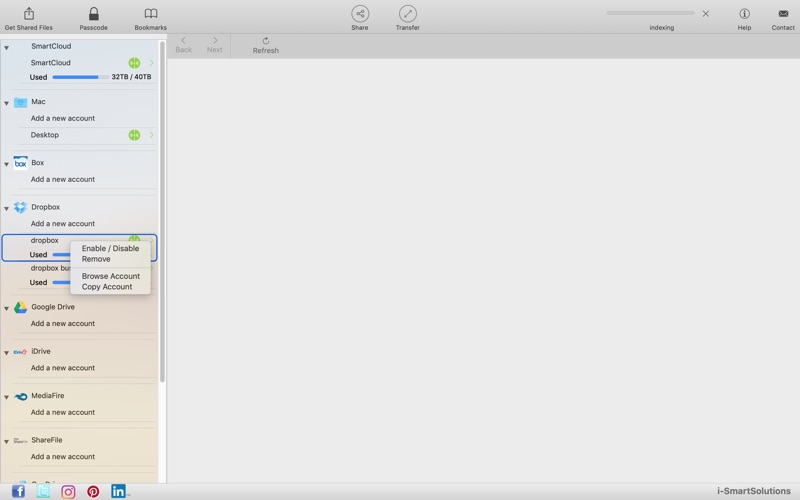800x500 pixels.
Task: Collapse the MediaFire section
Action: point(7,397)
